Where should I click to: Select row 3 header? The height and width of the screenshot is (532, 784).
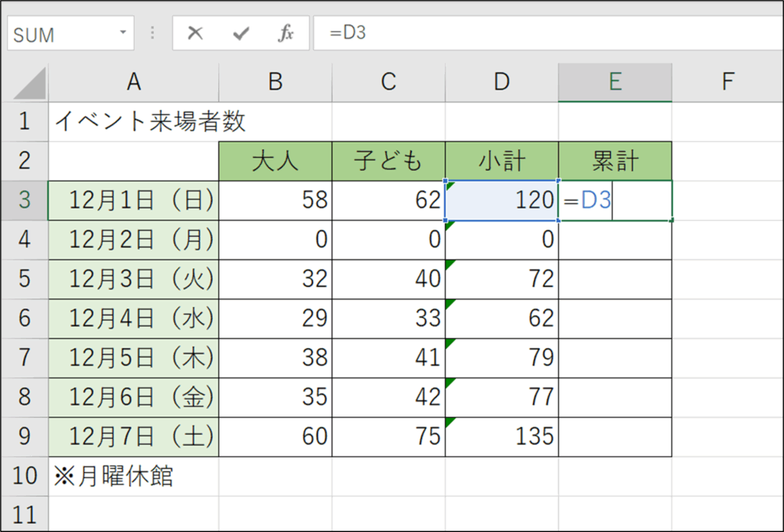coord(24,201)
